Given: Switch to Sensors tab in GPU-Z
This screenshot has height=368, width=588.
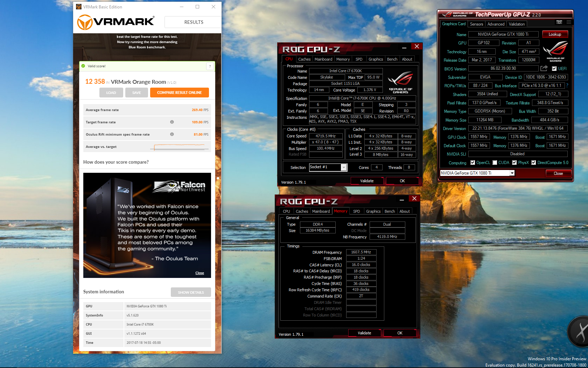Looking at the screenshot, I should (476, 24).
